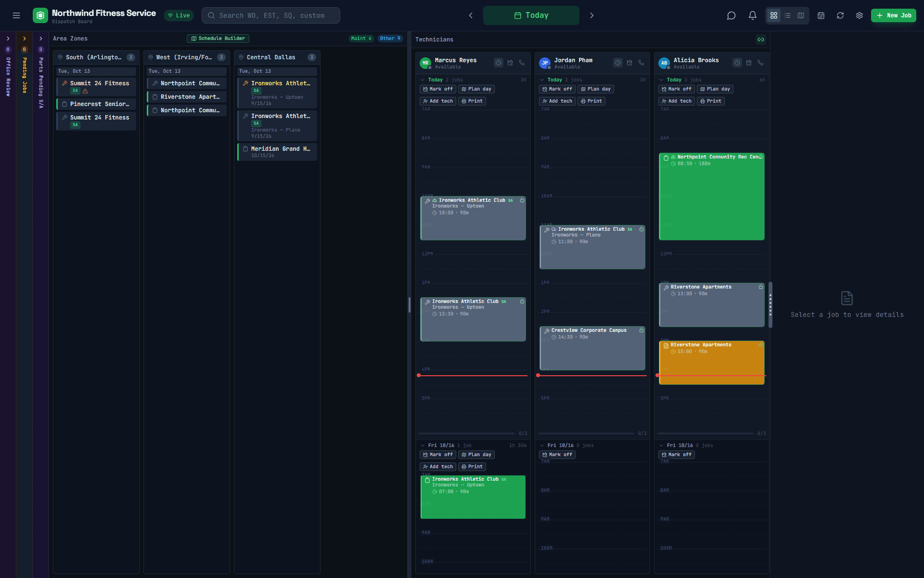Screen dimensions: 924x578
Task: Collapse Marcus Reyes Today section
Action: click(x=423, y=80)
